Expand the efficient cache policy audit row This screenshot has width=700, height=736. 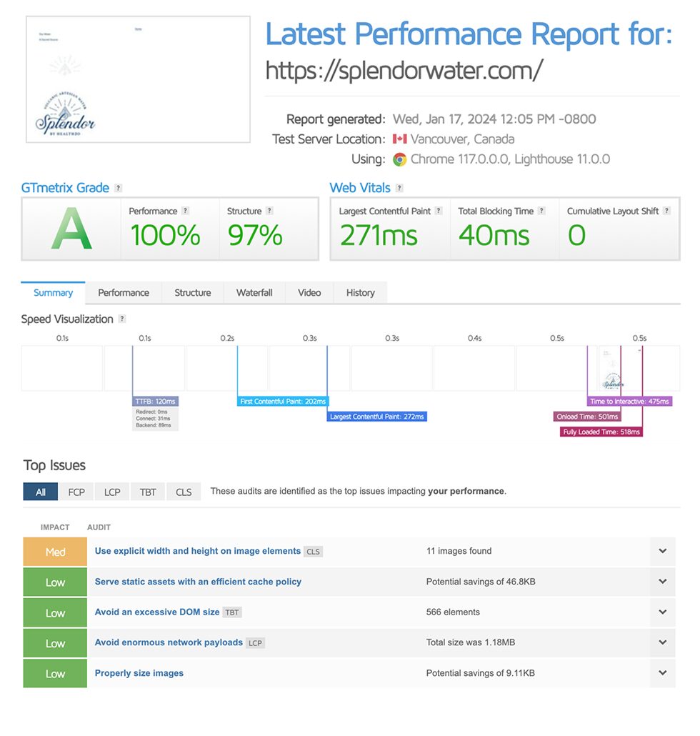(x=662, y=582)
